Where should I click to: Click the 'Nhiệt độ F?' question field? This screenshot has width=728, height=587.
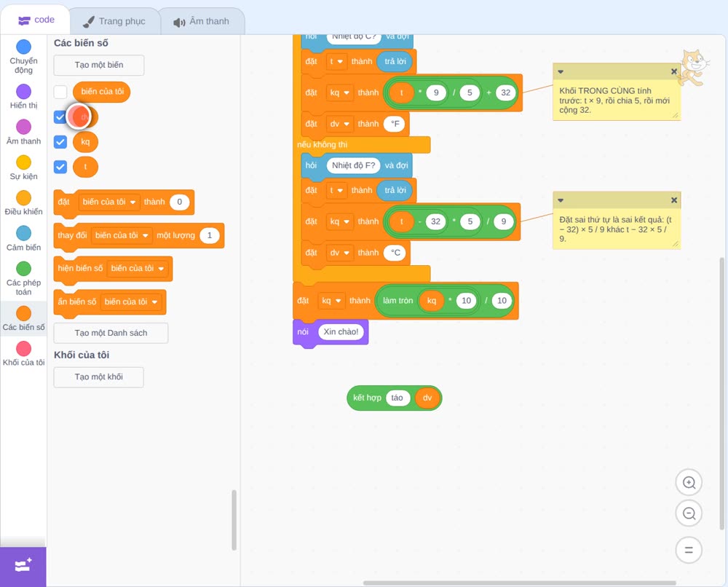point(353,166)
